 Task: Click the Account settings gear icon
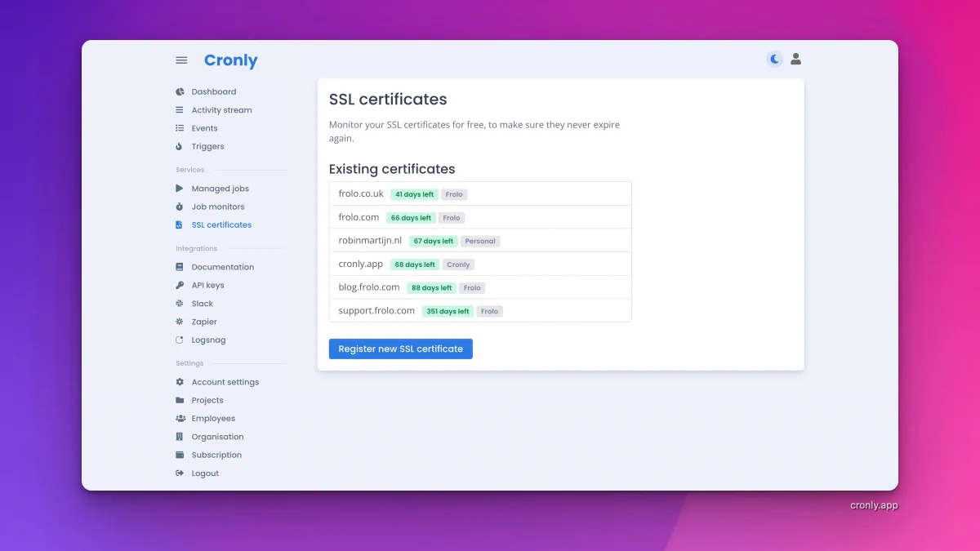click(x=180, y=382)
